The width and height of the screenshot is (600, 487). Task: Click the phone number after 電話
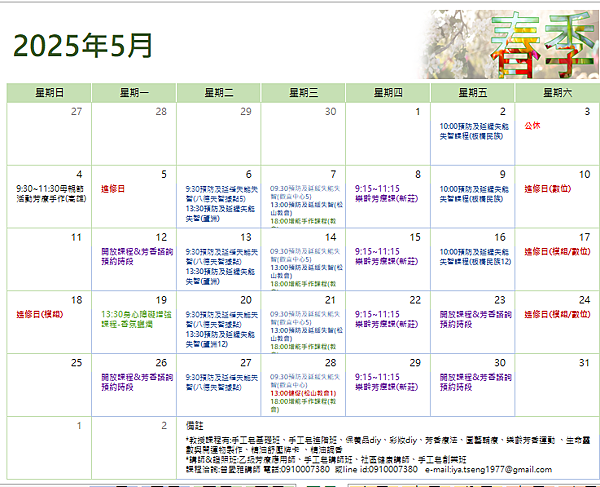[305, 469]
